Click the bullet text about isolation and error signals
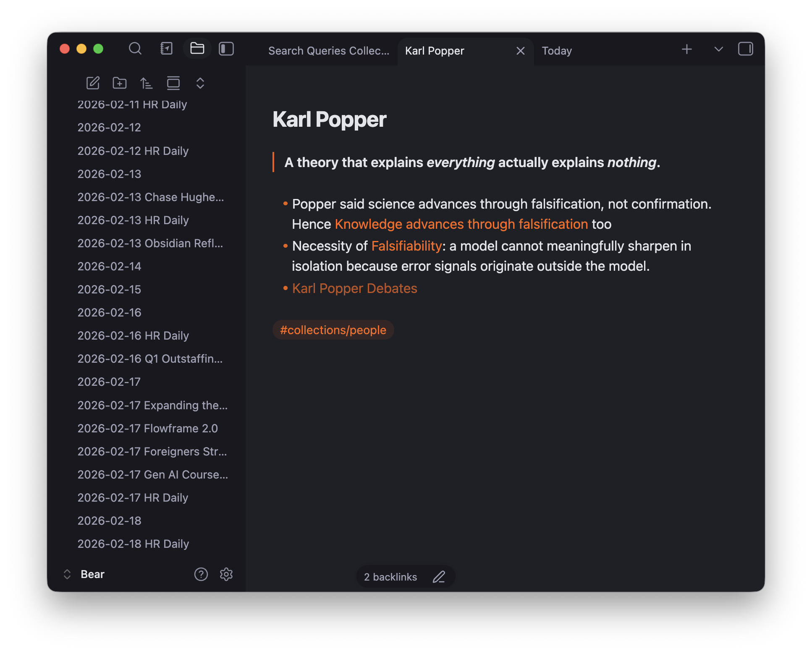 [492, 256]
